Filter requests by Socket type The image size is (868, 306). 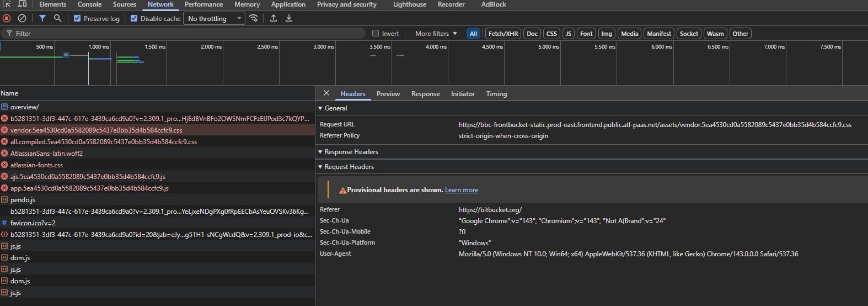tap(689, 34)
